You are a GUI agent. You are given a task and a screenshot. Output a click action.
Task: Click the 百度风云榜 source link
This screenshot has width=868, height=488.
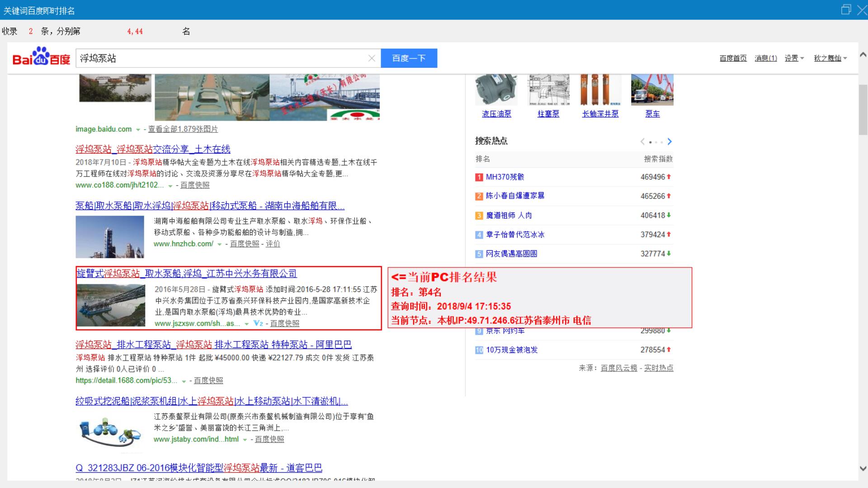618,368
